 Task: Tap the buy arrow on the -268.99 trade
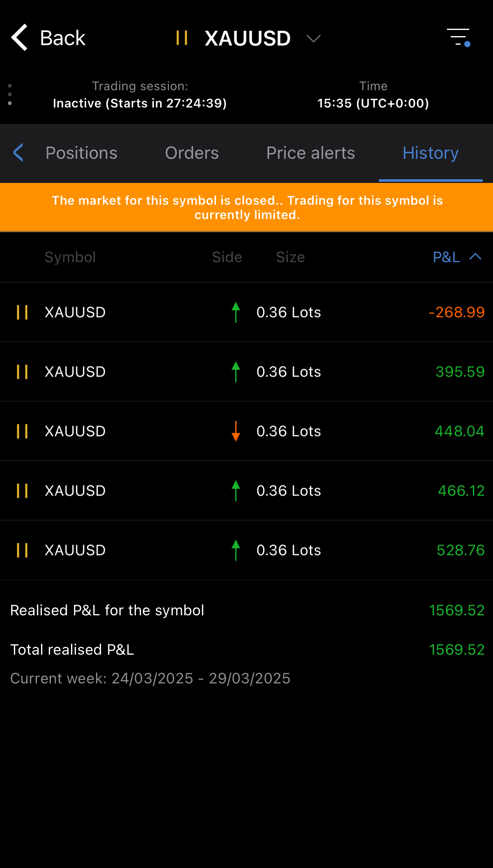pos(236,312)
